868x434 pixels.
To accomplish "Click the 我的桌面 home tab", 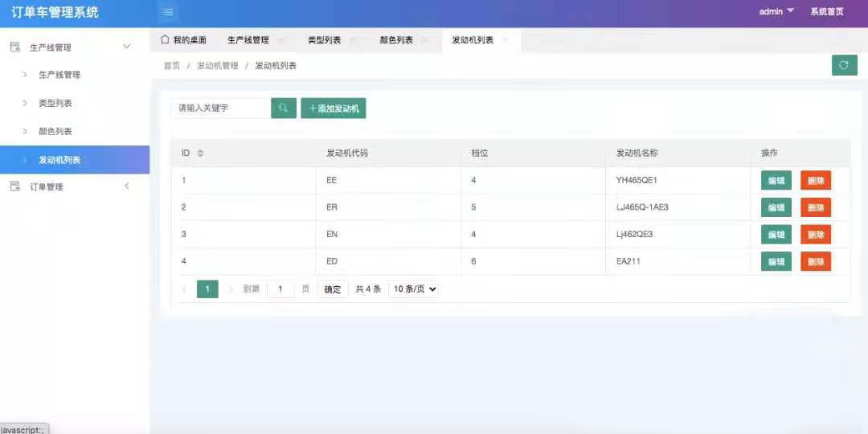I will coord(183,40).
